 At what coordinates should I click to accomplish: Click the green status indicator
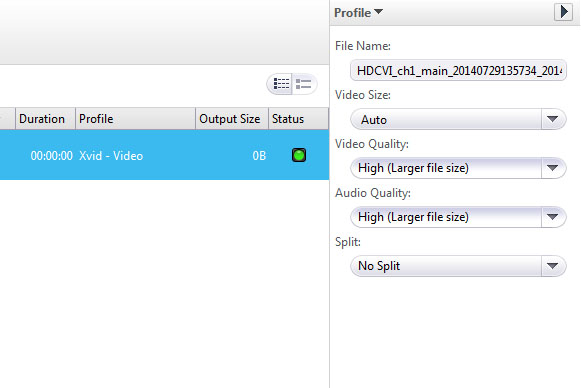pos(299,155)
